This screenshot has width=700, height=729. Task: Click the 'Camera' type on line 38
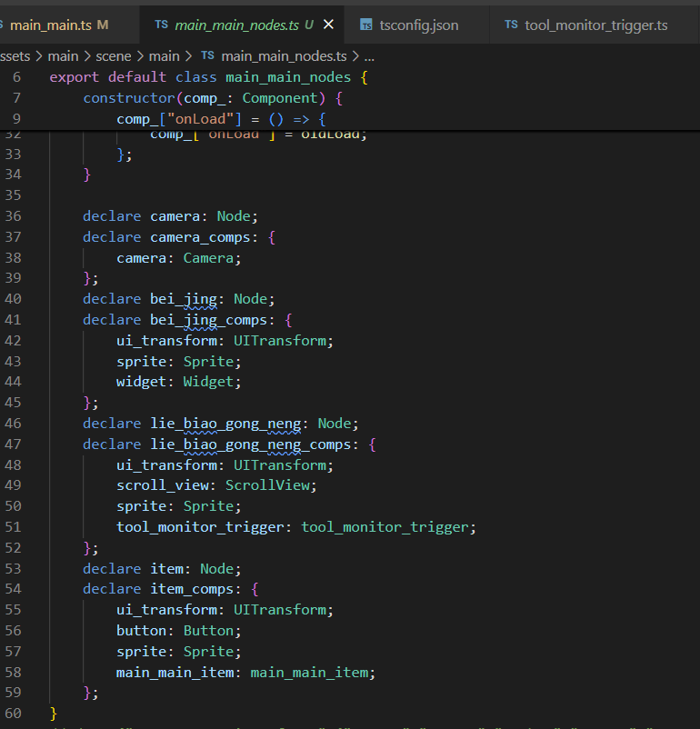[208, 258]
